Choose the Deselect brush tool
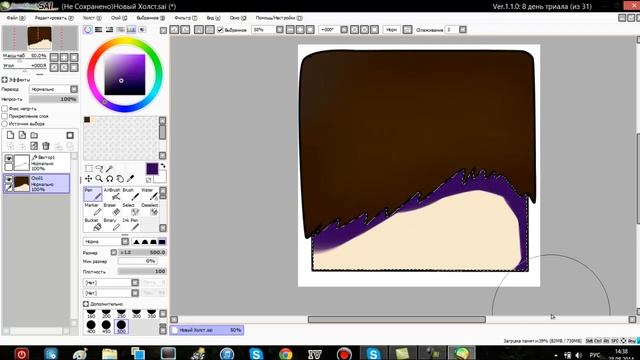 (149, 209)
